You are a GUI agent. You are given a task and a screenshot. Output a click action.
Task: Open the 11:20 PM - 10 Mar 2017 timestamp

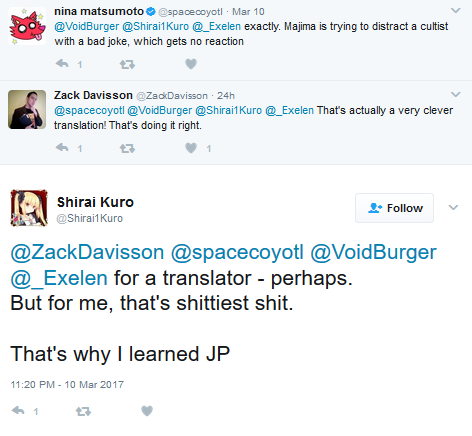pyautogui.click(x=67, y=385)
